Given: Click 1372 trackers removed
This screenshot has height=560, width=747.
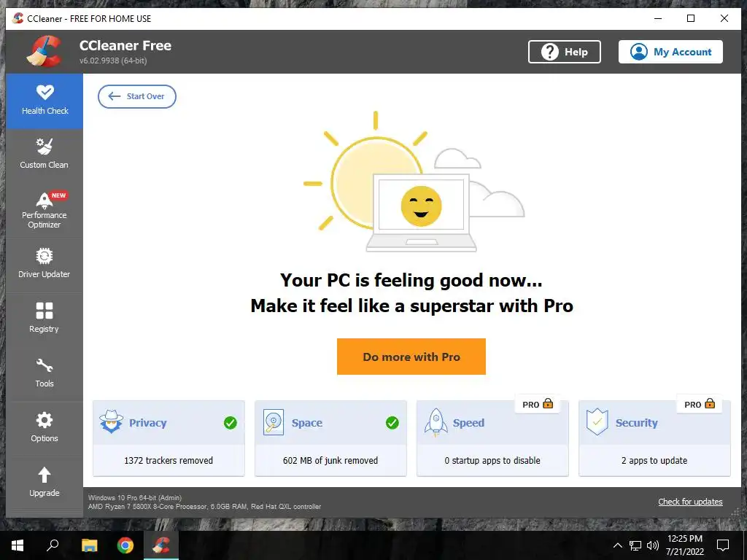Looking at the screenshot, I should [169, 461].
